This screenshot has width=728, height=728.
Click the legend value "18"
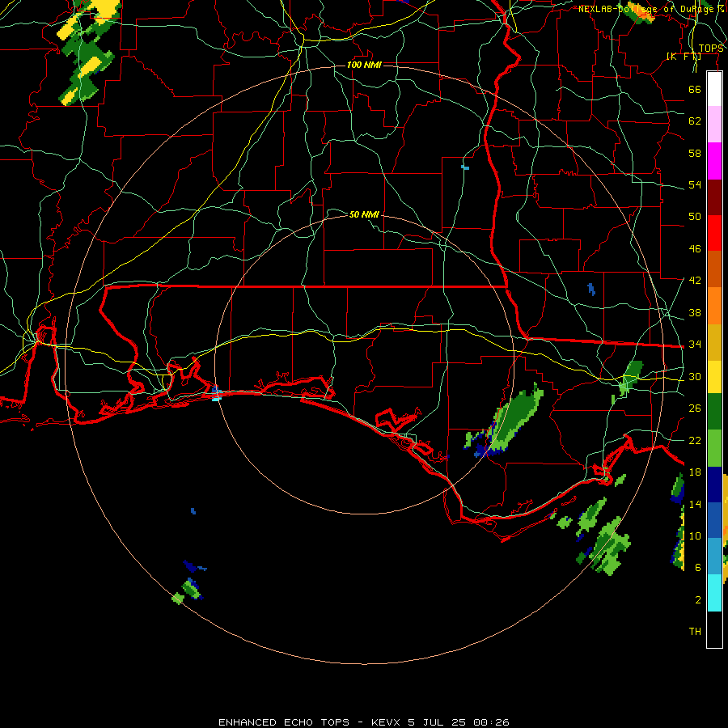click(695, 472)
